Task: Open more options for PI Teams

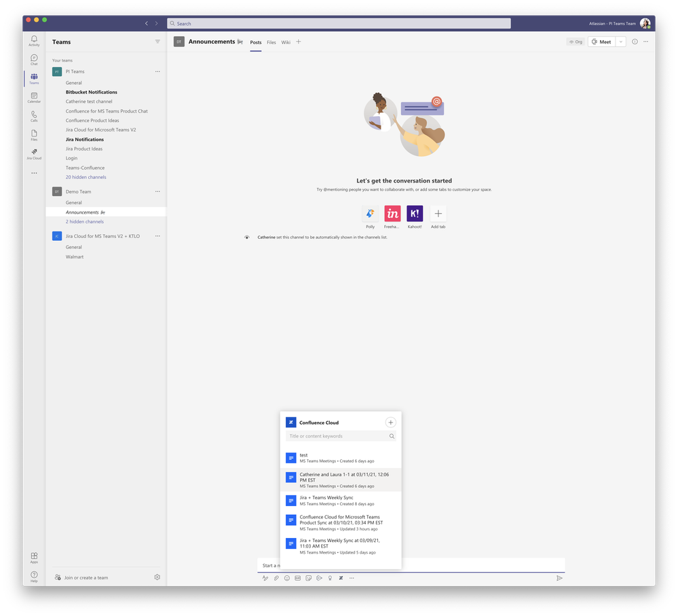Action: [x=157, y=71]
